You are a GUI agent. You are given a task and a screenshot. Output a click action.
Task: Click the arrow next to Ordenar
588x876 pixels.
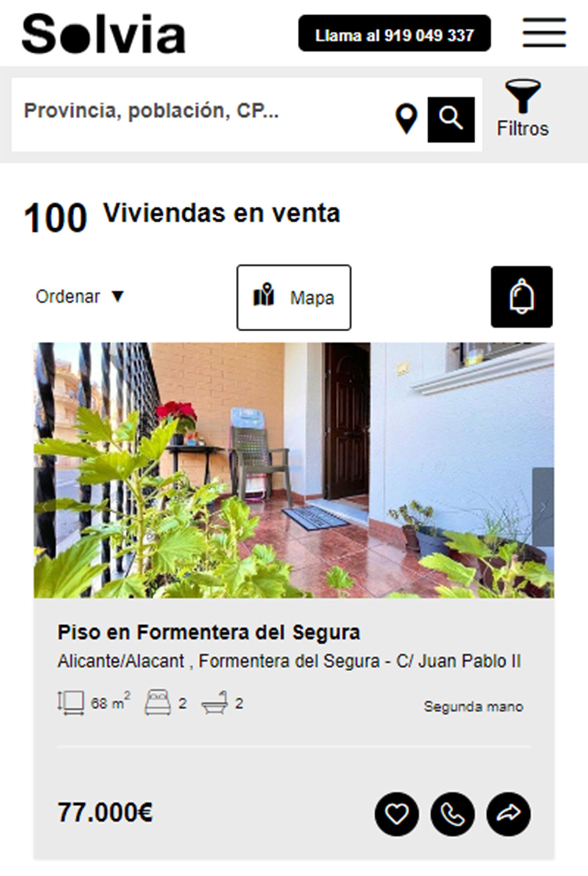(x=118, y=296)
